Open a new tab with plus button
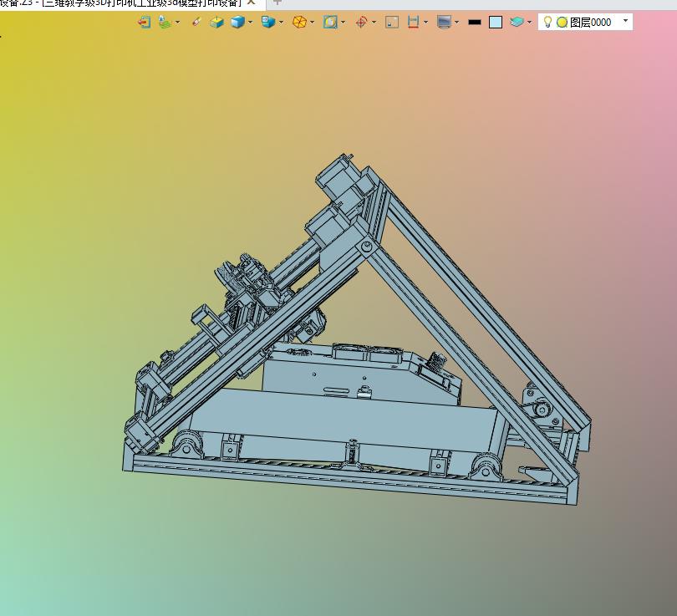The image size is (677, 616). tap(277, 3)
